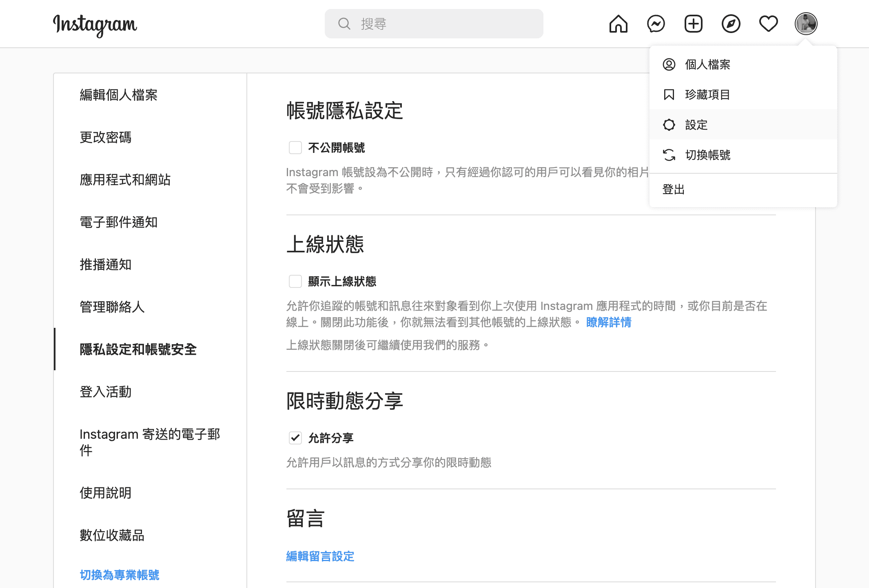This screenshot has height=588, width=869.
Task: Click the 帳號隱私設定 heading
Action: (345, 111)
